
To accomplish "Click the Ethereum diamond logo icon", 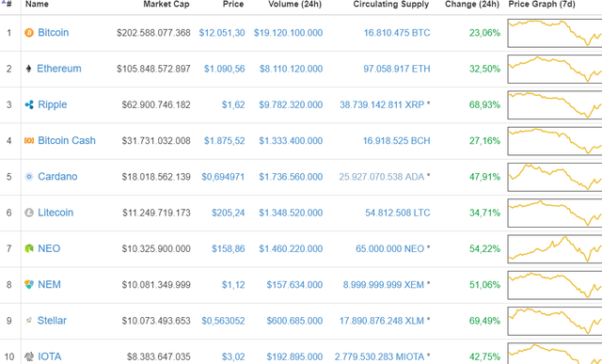I will (28, 69).
